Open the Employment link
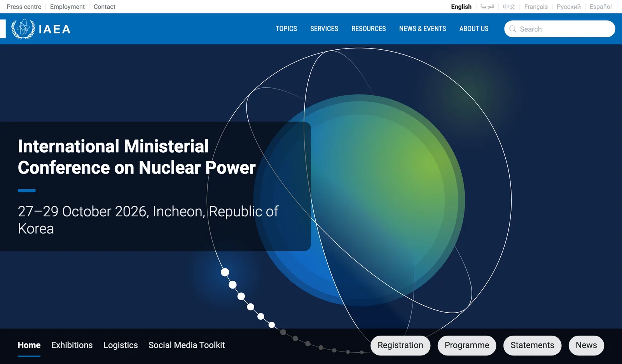 (67, 7)
